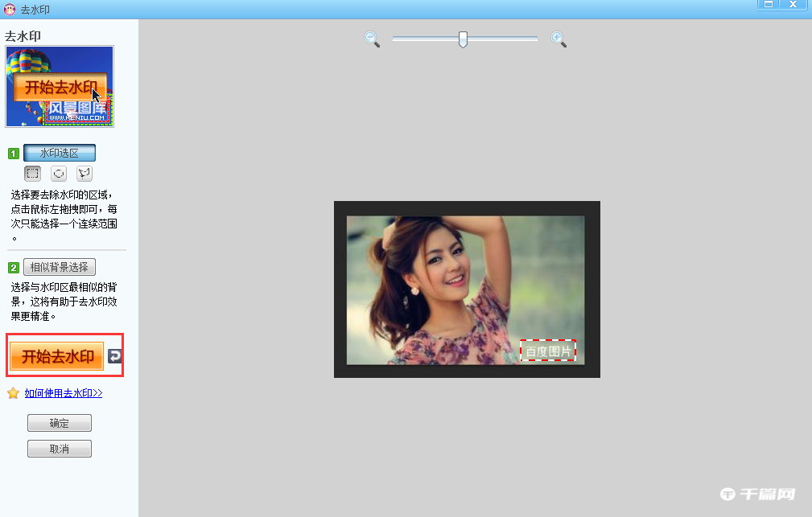This screenshot has width=812, height=517.
Task: Select the freeform polygon selection tool
Action: 84,173
